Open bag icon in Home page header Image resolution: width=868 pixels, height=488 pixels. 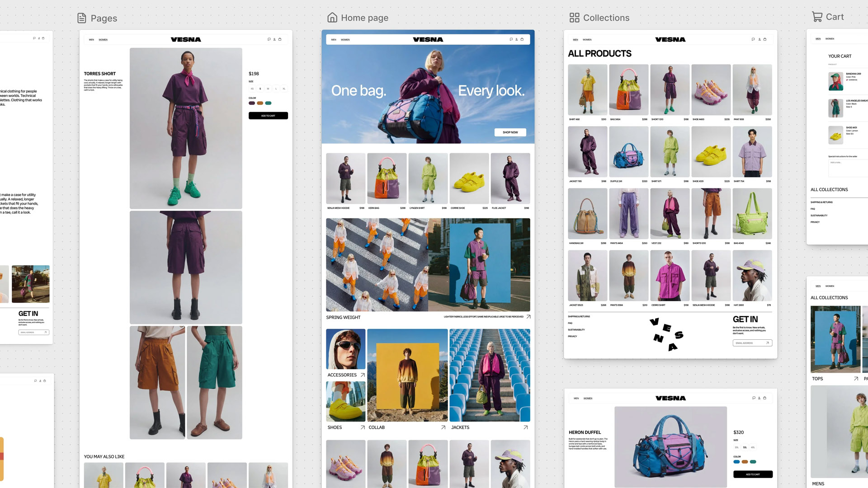click(x=522, y=39)
